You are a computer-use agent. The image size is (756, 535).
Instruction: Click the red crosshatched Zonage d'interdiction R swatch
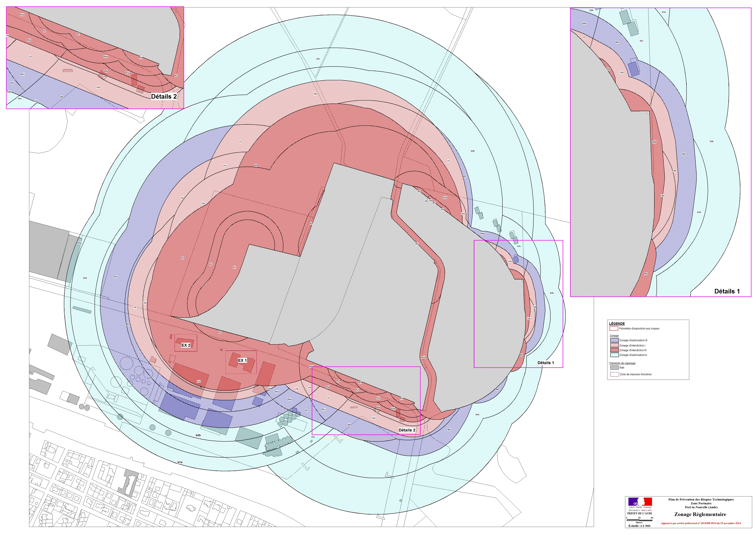(615, 350)
